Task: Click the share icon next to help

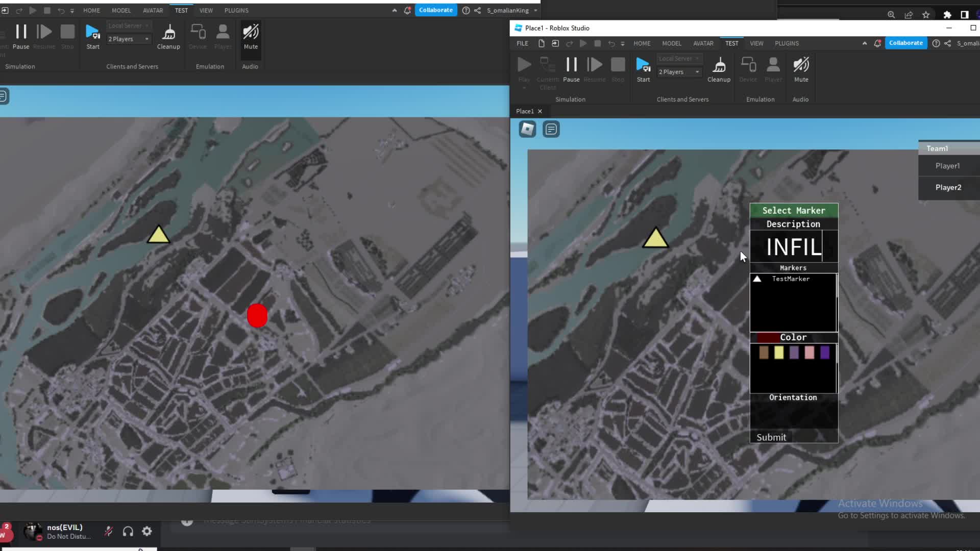Action: pyautogui.click(x=948, y=43)
